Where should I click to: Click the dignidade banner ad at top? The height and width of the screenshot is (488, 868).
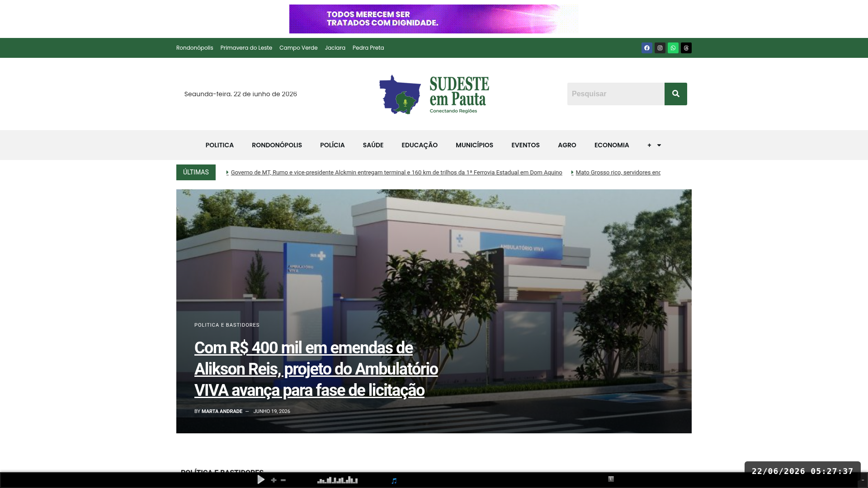click(434, 19)
